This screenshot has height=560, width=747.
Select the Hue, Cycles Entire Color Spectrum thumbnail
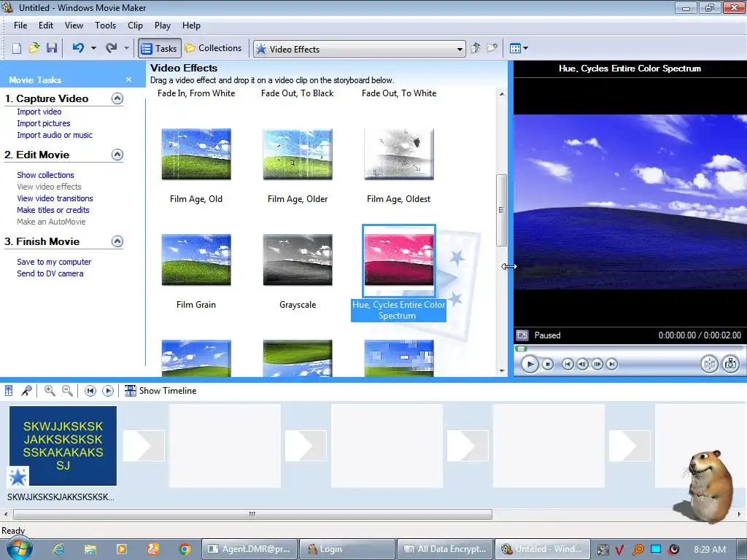(399, 260)
